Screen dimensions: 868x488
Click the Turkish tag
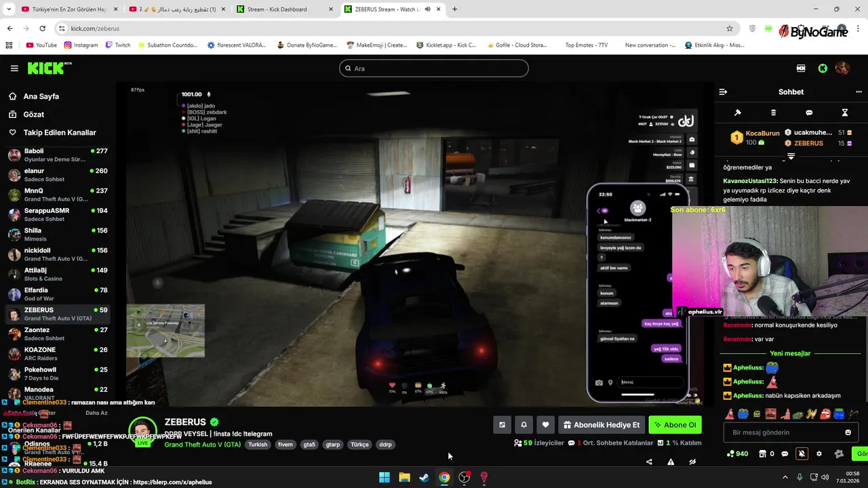coord(258,445)
